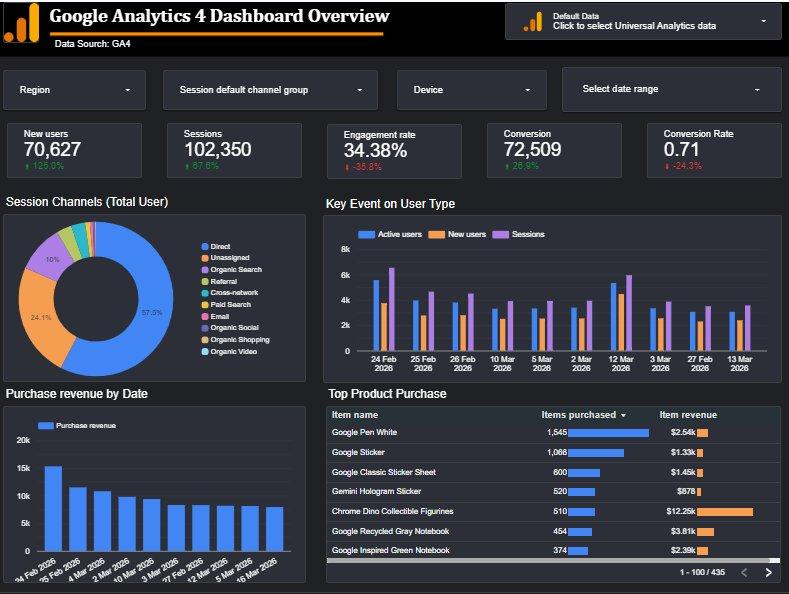Click the analytics icon in Default Data selector

point(533,22)
